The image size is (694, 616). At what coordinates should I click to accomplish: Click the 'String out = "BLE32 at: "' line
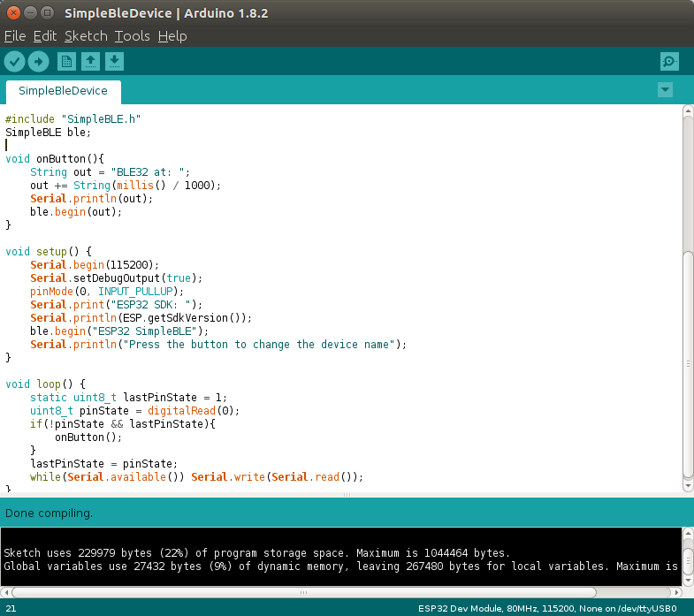point(110,172)
